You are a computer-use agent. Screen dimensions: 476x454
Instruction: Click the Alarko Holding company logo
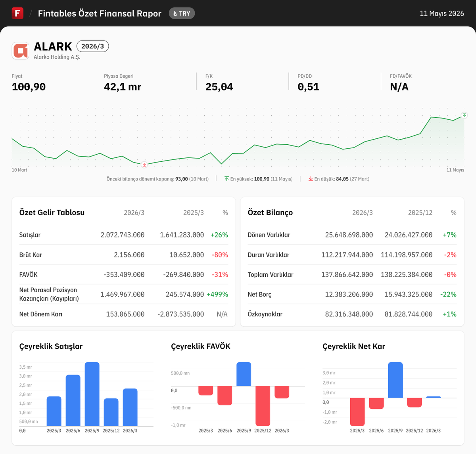(21, 51)
